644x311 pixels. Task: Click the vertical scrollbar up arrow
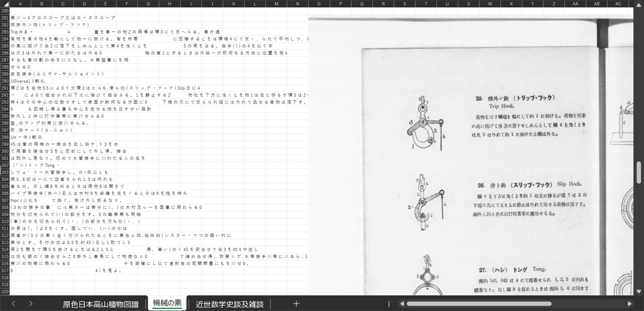[x=639, y=4]
